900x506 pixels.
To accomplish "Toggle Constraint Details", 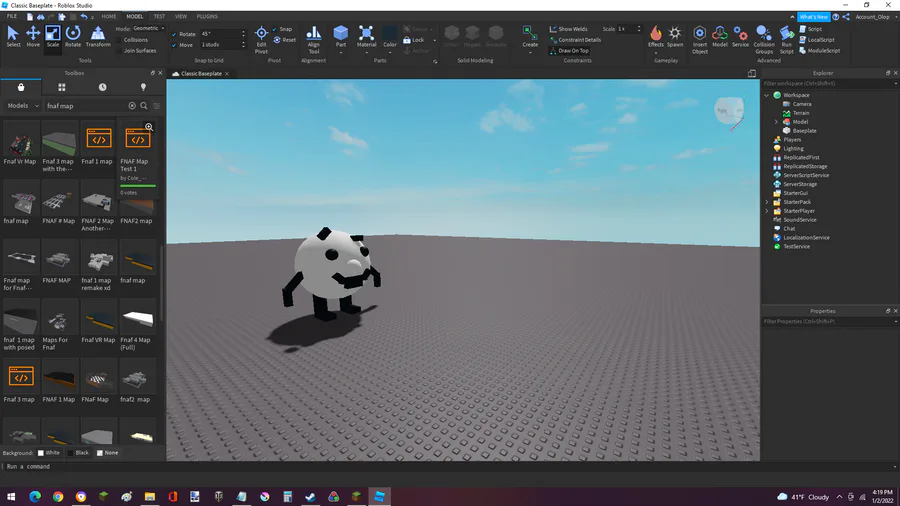I will (575, 40).
